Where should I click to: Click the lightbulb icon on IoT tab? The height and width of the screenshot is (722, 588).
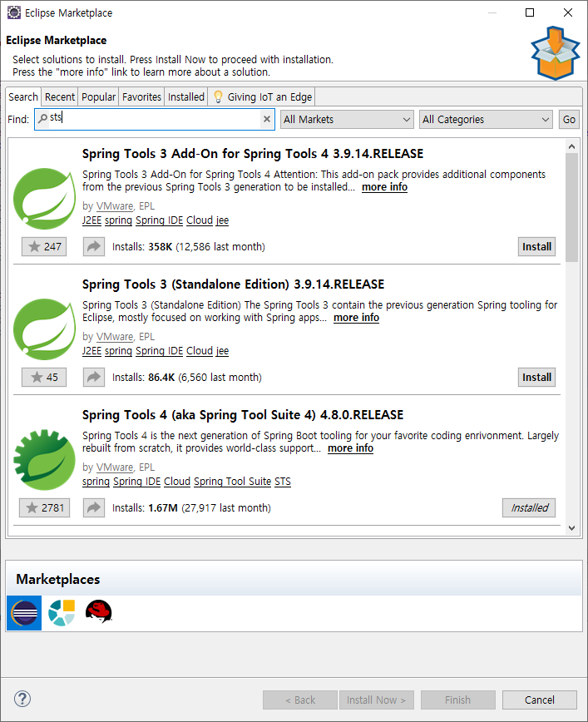click(x=218, y=96)
